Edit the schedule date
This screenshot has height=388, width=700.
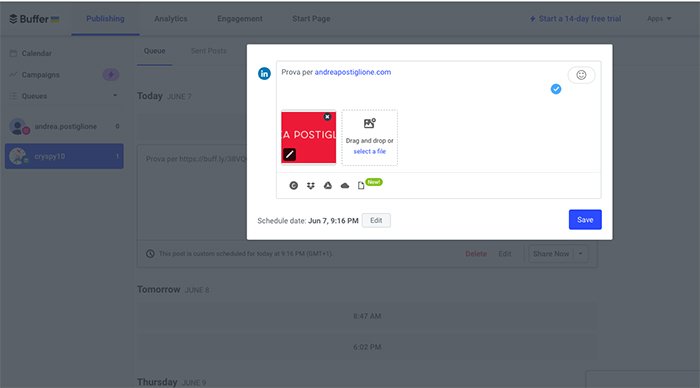[376, 221]
